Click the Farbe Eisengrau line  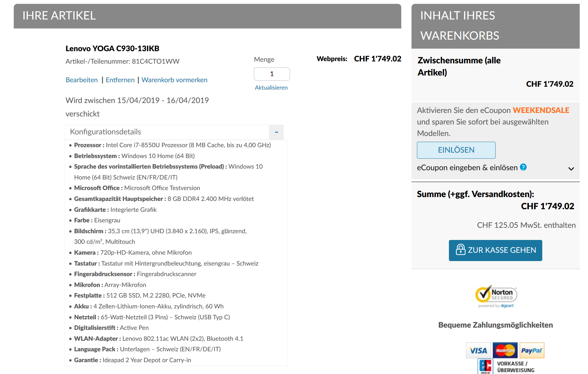pyautogui.click(x=97, y=220)
